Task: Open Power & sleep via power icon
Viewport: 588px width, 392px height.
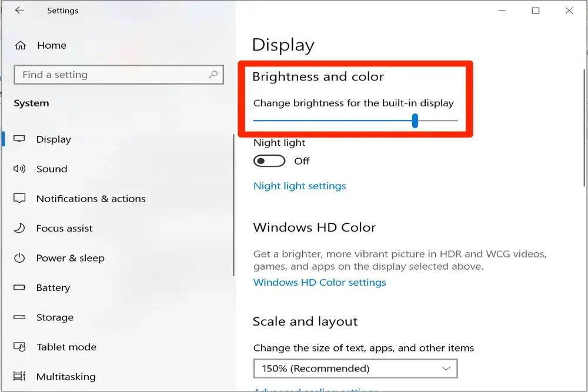Action: tap(19, 258)
